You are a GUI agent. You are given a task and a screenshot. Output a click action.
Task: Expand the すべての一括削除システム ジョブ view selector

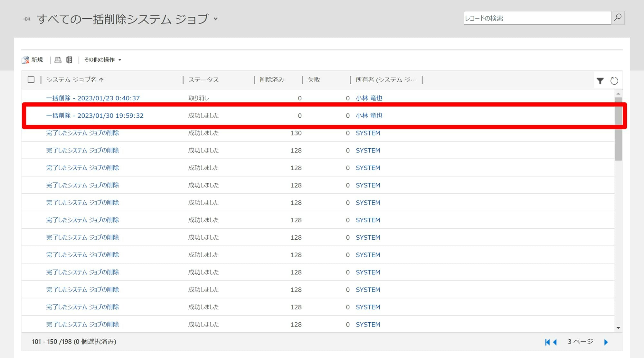(216, 19)
